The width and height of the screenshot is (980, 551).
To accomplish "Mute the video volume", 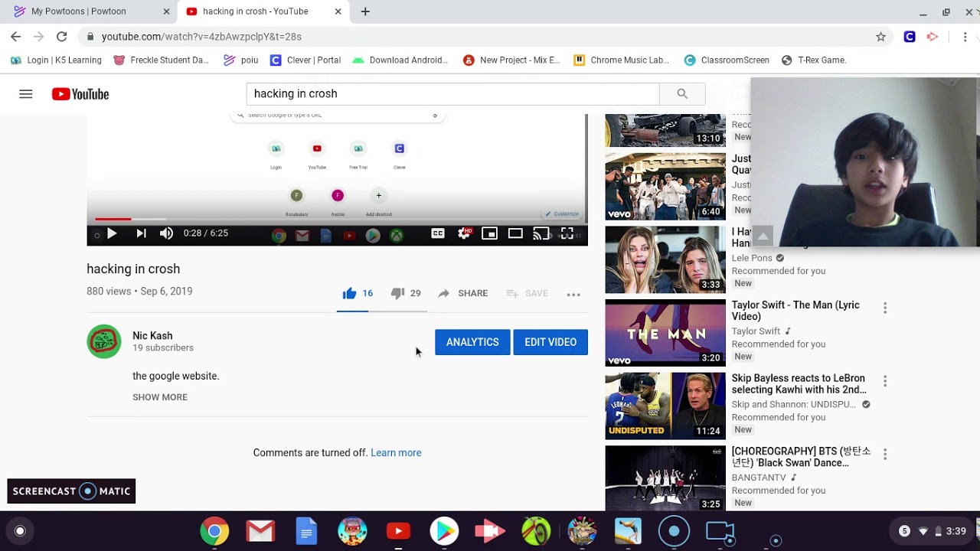I will (166, 233).
